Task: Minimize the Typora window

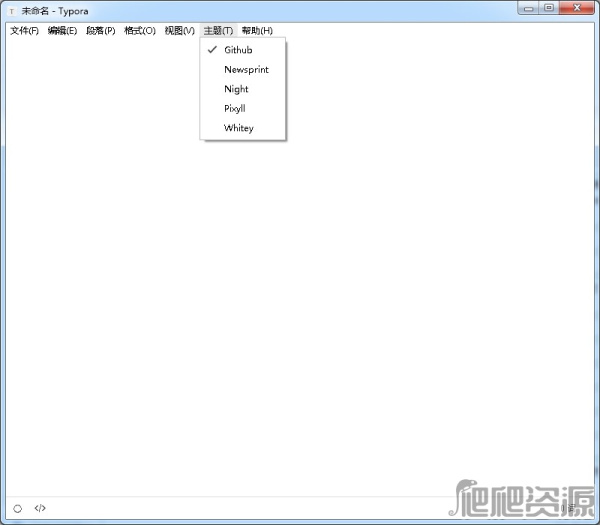Action: pos(529,8)
